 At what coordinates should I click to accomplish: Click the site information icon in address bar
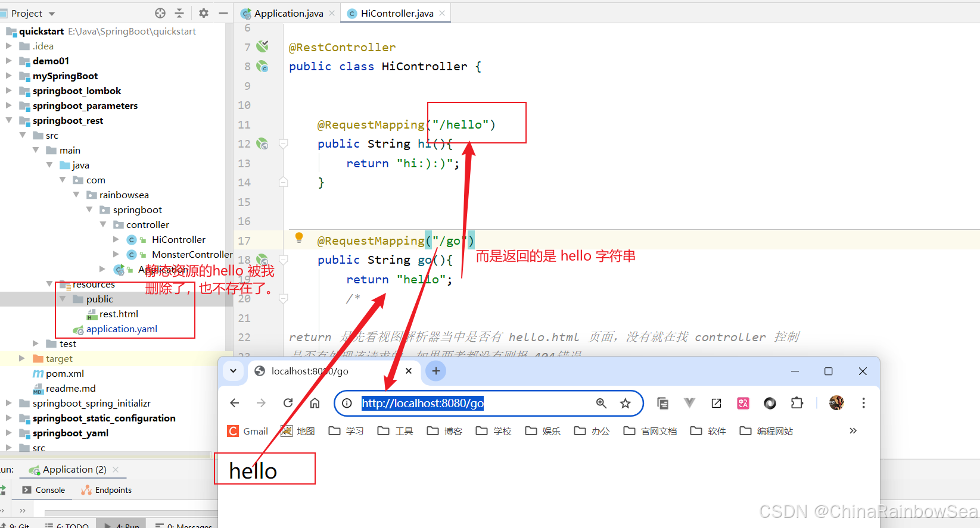(347, 403)
